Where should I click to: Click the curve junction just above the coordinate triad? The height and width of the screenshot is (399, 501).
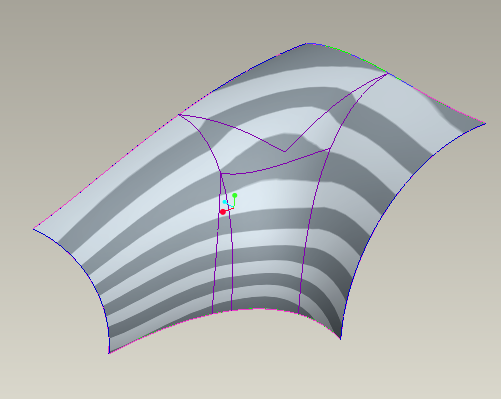click(x=221, y=173)
